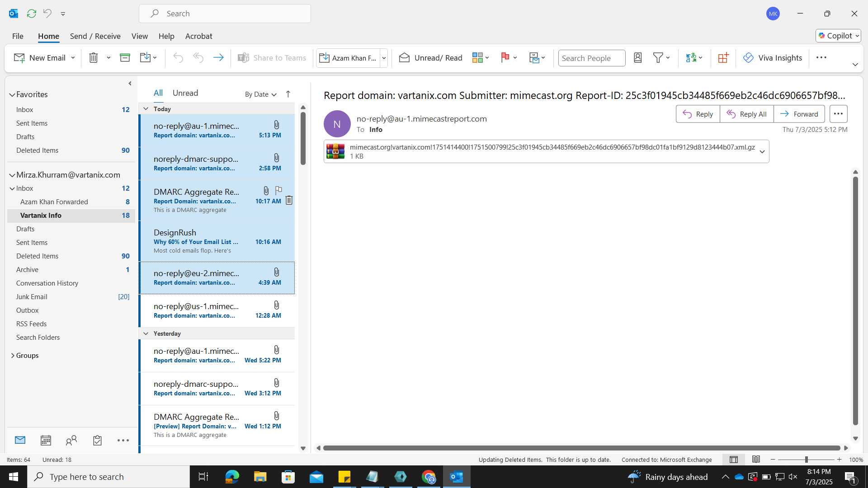This screenshot has width=868, height=488.
Task: Click the zoom slider handle in the status bar
Action: [x=806, y=460]
